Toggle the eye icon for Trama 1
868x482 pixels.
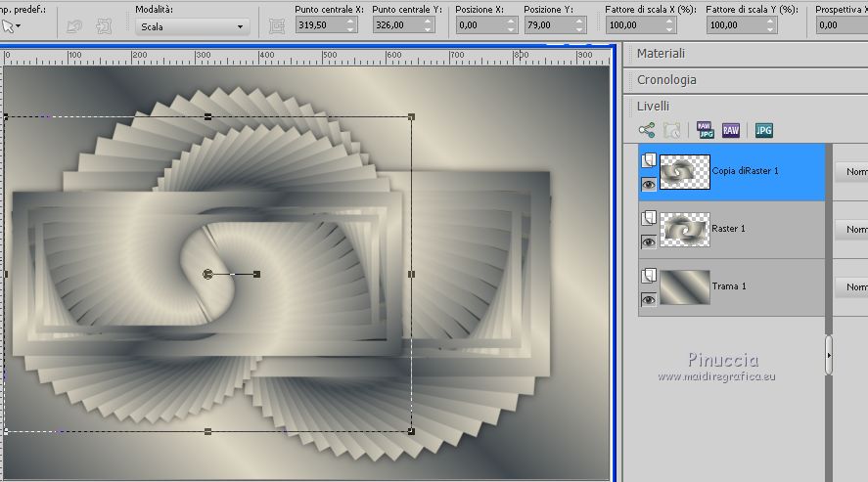648,300
